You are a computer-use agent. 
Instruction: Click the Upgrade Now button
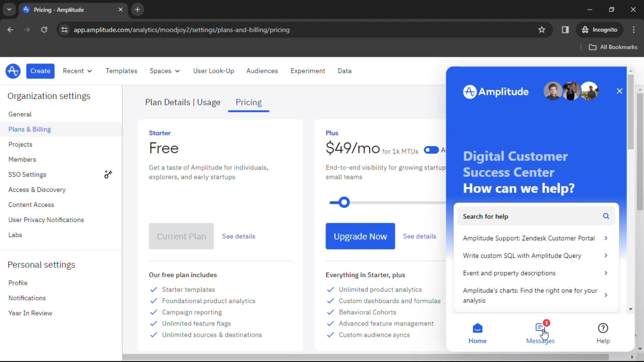360,236
